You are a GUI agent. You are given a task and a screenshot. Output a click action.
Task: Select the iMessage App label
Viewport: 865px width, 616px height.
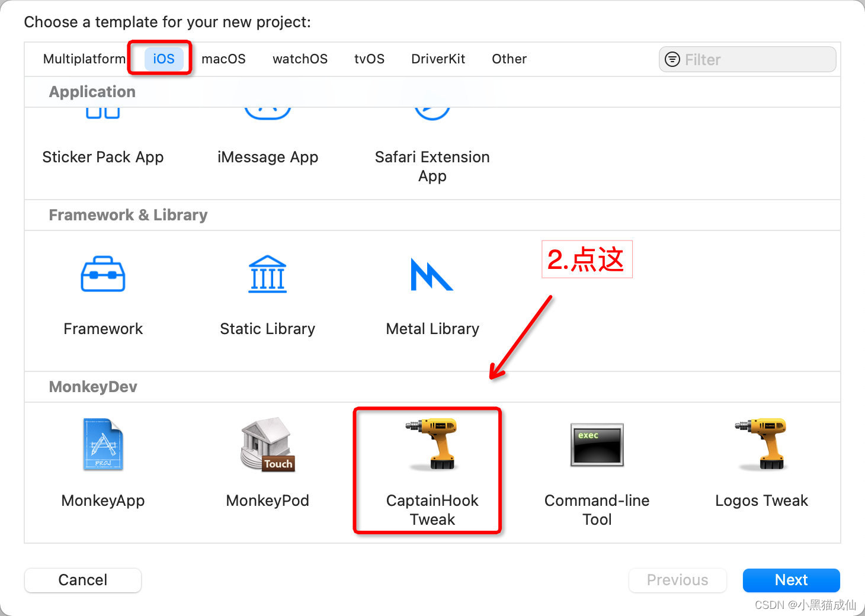coord(268,157)
